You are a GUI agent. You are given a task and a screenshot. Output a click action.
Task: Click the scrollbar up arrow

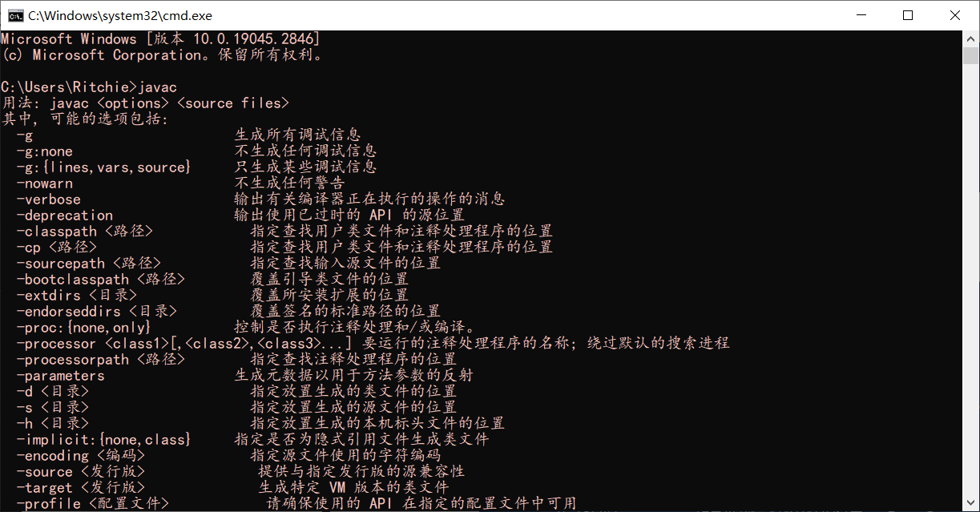click(971, 38)
